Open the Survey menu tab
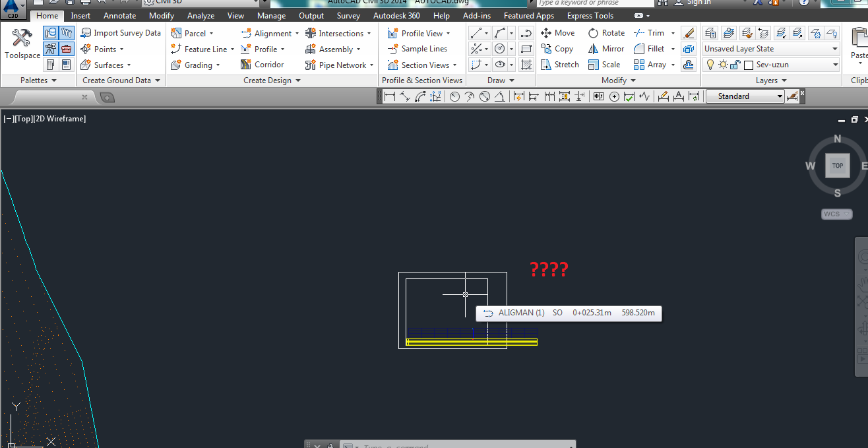The height and width of the screenshot is (448, 868). point(348,15)
